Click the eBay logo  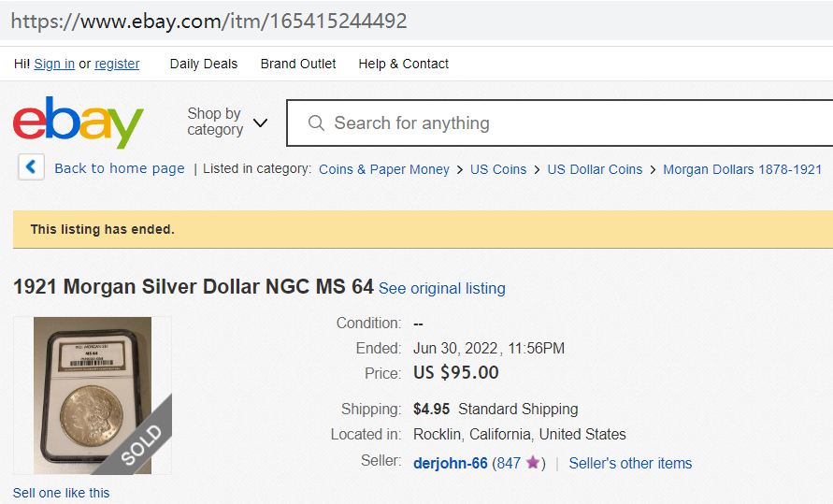(x=79, y=122)
